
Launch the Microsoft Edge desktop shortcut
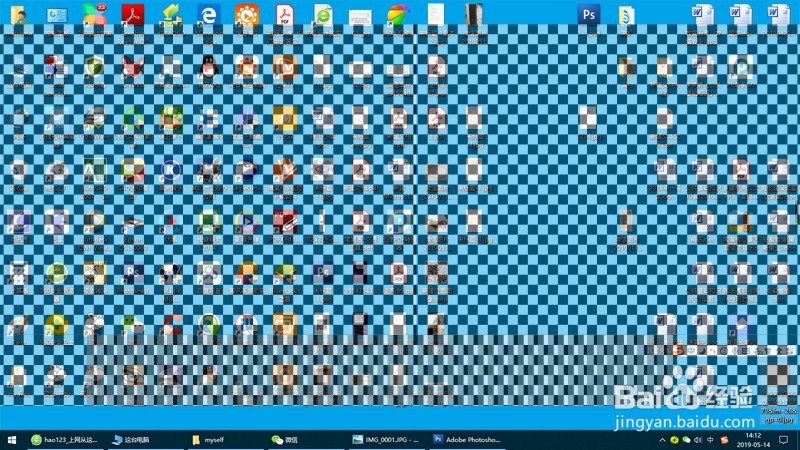click(209, 15)
